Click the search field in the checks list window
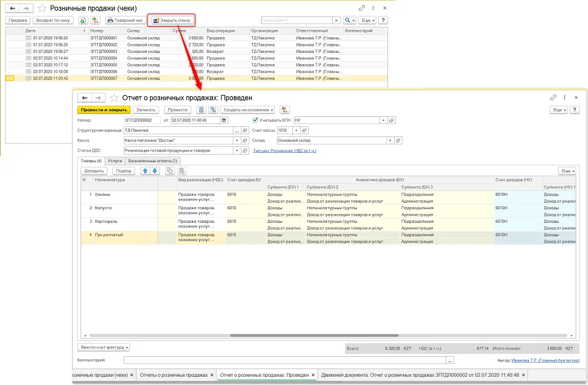This screenshot has width=588, height=385. (x=296, y=20)
